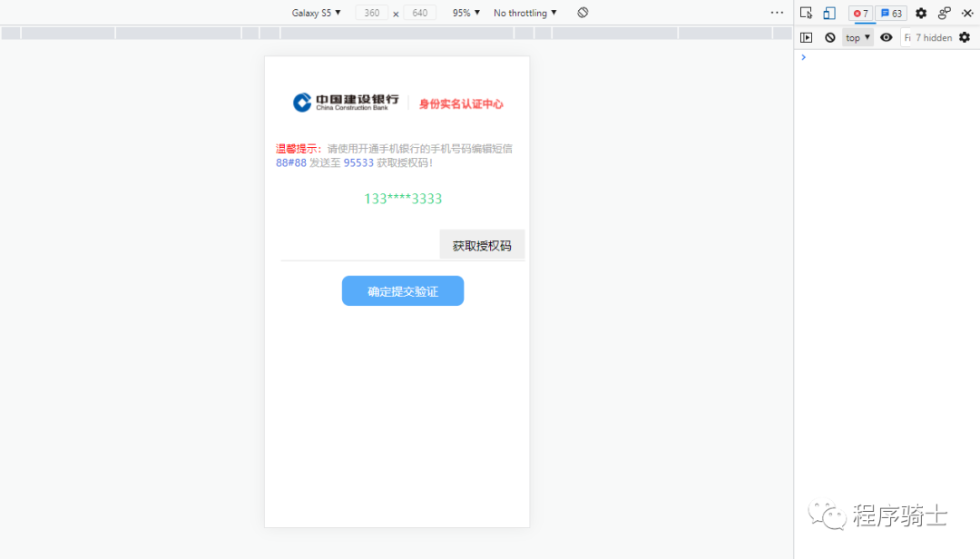Click the 获取授权码 button
980x559 pixels.
click(482, 244)
